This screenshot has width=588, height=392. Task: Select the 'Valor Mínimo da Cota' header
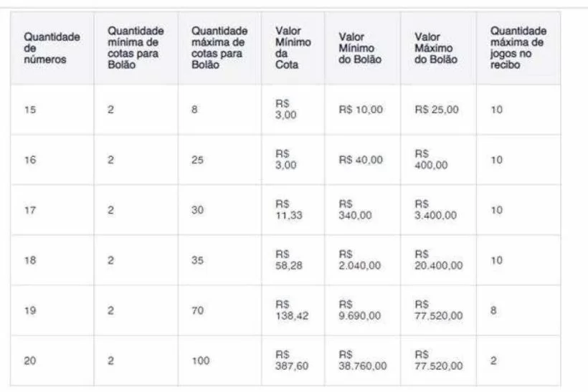click(x=293, y=48)
